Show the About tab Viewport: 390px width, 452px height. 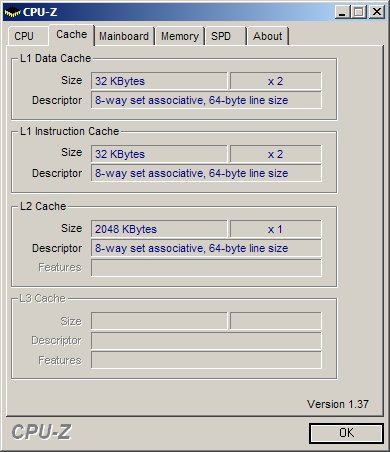click(x=268, y=36)
